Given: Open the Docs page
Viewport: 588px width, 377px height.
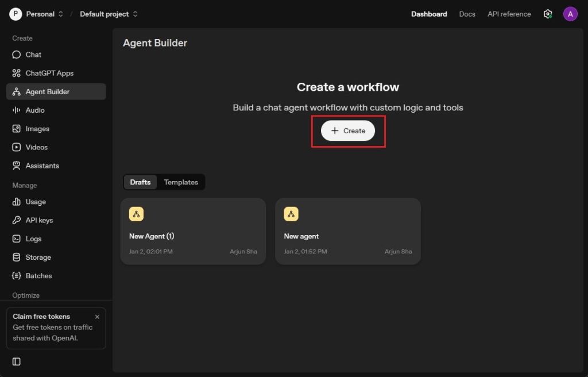Looking at the screenshot, I should click(467, 14).
